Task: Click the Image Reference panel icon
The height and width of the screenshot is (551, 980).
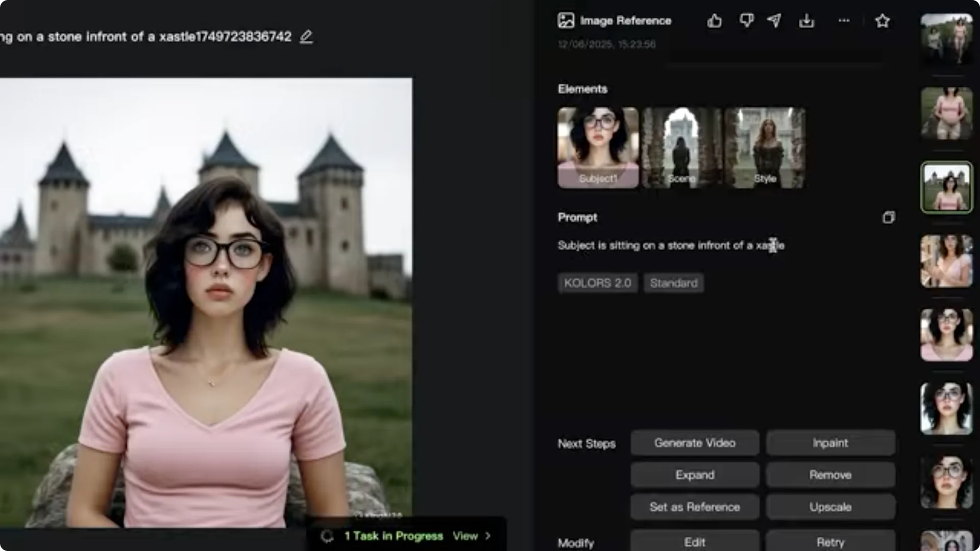Action: pyautogui.click(x=566, y=19)
